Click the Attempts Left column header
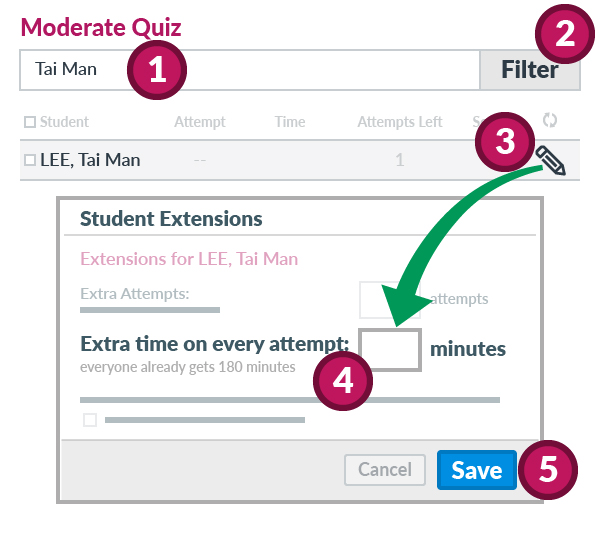The width and height of the screenshot is (600, 540). [400, 122]
